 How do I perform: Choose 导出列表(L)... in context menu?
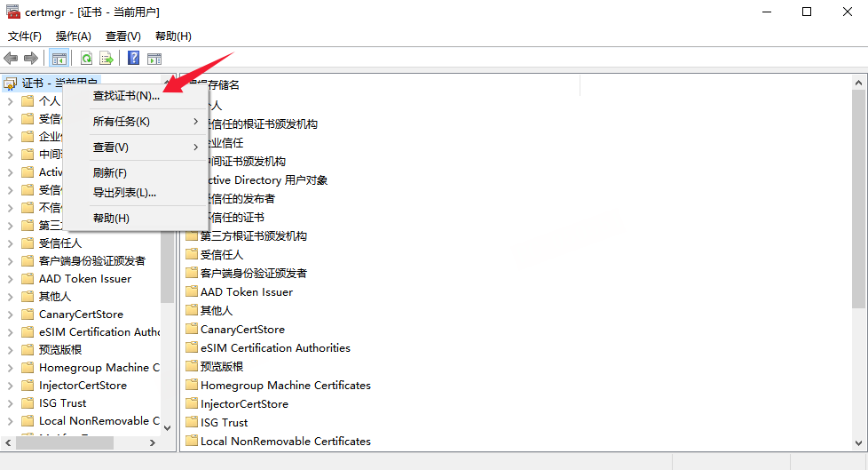[x=124, y=192]
